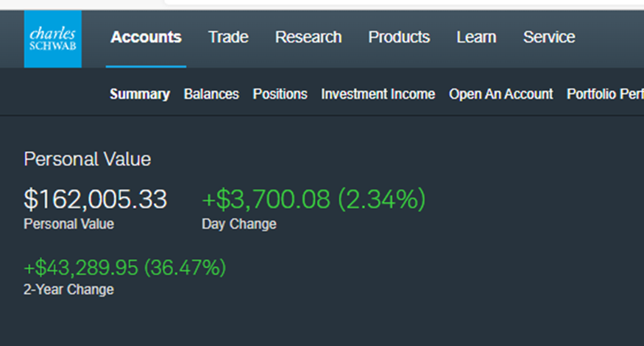Navigate to the Service menu
This screenshot has height=346, width=644.
[549, 37]
